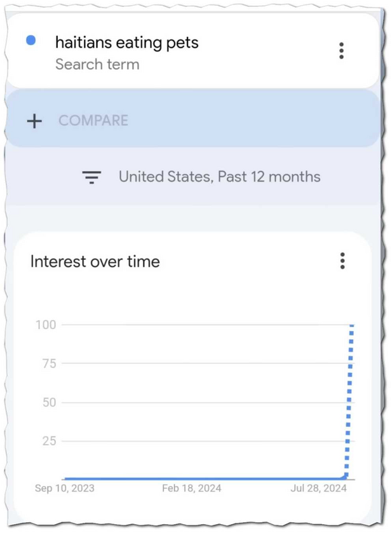392x533 pixels.
Task: Click the 25 y-axis label
Action: click(50, 442)
